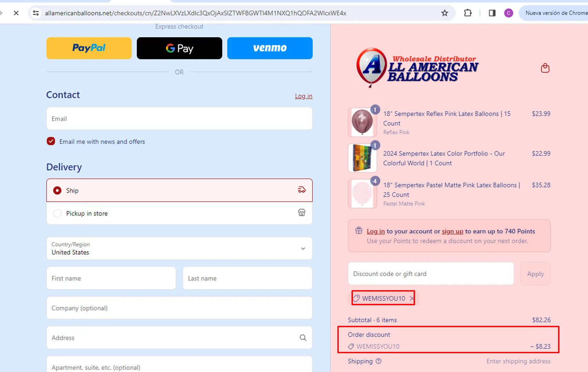The image size is (588, 372).
Task: Click the Reflex Pink balloon product thumbnail
Action: (362, 122)
